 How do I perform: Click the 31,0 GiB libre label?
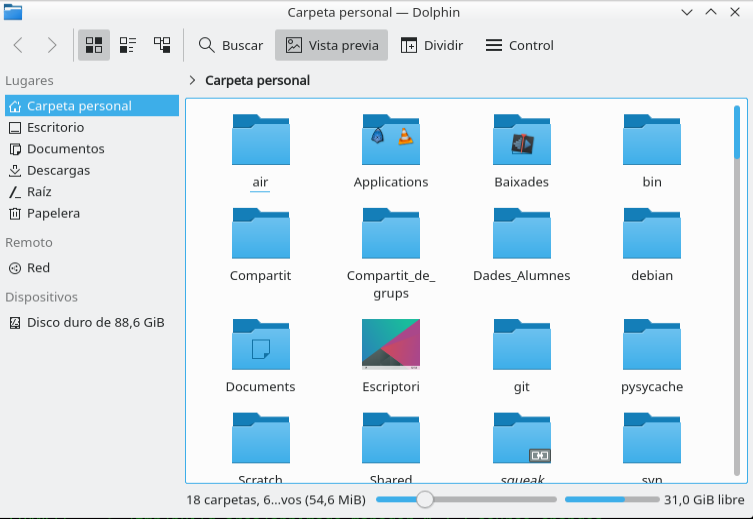704,500
